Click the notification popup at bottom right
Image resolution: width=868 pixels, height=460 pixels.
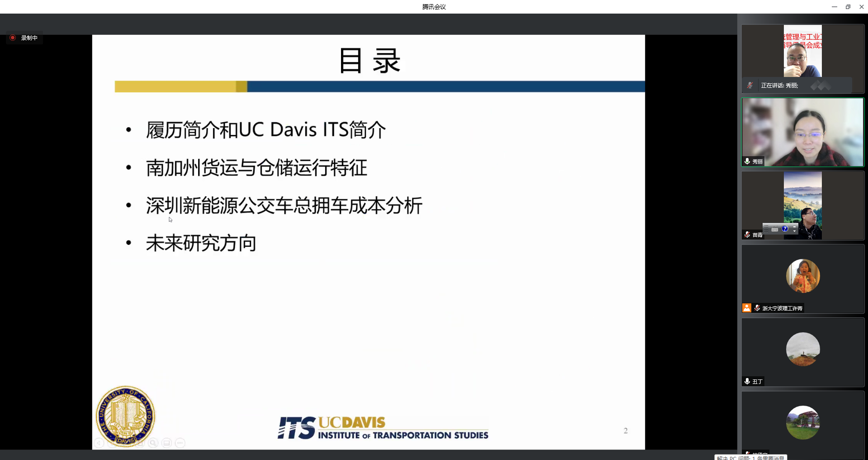[x=750, y=457]
